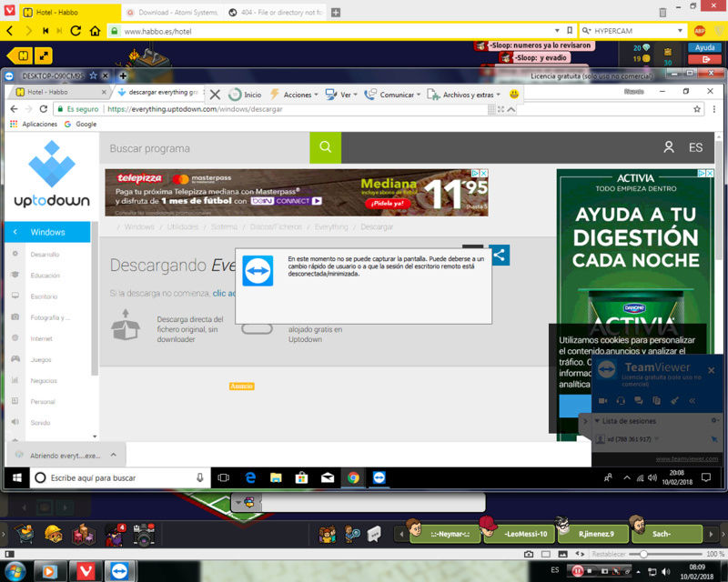Close the TeamViewer session toolbar with X

click(x=215, y=95)
